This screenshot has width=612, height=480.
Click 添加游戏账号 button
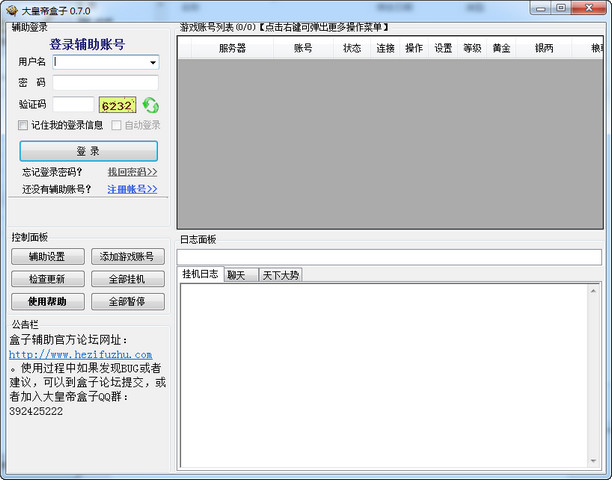pyautogui.click(x=128, y=257)
